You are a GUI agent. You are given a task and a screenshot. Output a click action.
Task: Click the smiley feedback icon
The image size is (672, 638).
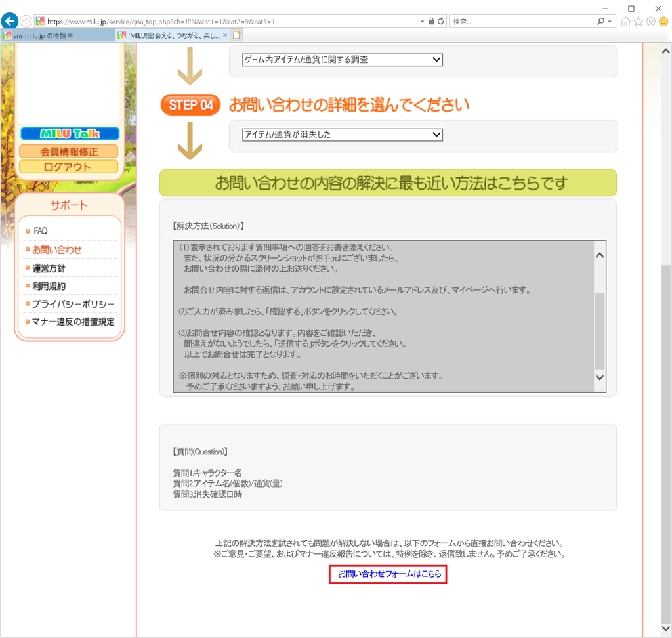[663, 22]
